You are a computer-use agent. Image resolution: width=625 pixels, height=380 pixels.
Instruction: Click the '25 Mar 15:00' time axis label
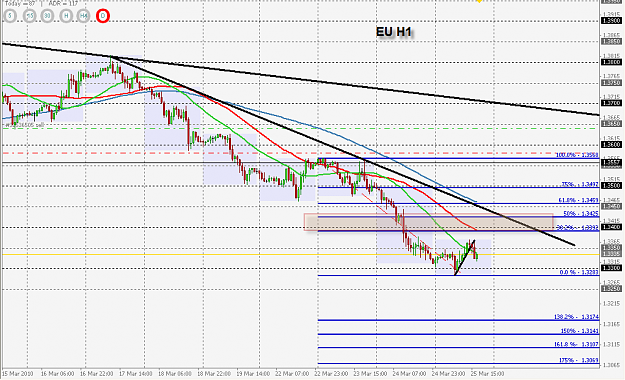point(487,374)
